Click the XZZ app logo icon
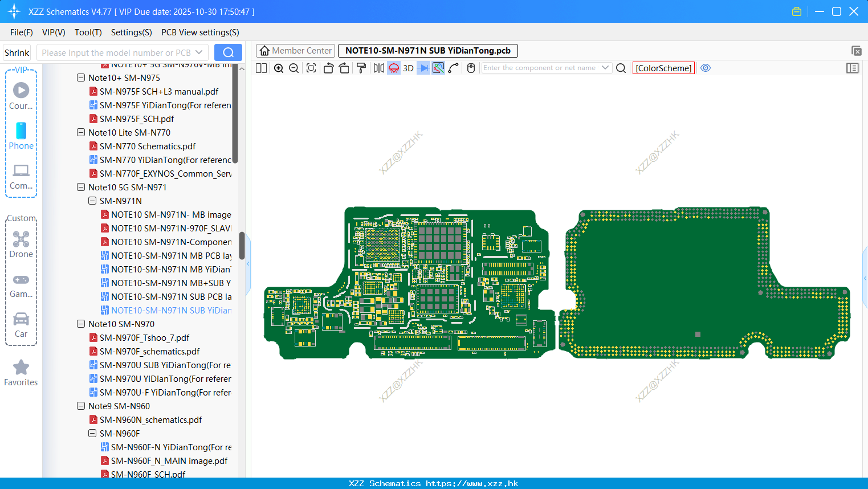This screenshot has width=868, height=489. pyautogui.click(x=14, y=11)
